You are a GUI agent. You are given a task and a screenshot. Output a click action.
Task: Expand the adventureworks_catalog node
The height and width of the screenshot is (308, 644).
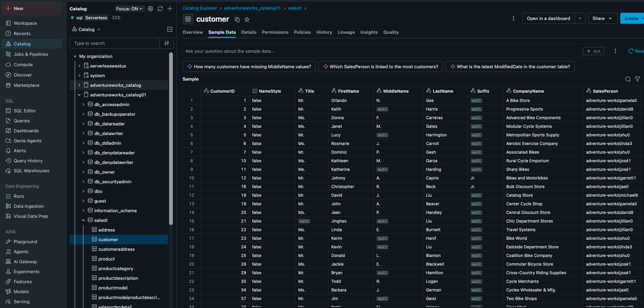(79, 85)
